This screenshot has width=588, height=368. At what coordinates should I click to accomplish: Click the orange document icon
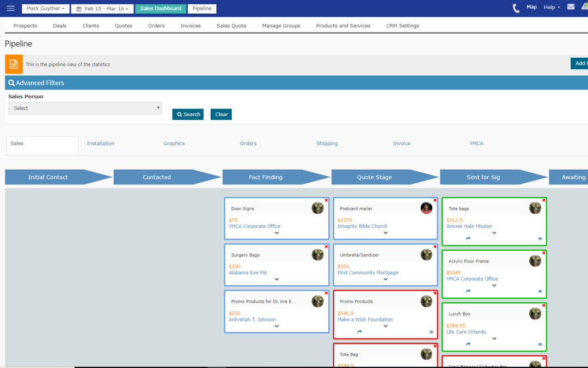pos(14,64)
